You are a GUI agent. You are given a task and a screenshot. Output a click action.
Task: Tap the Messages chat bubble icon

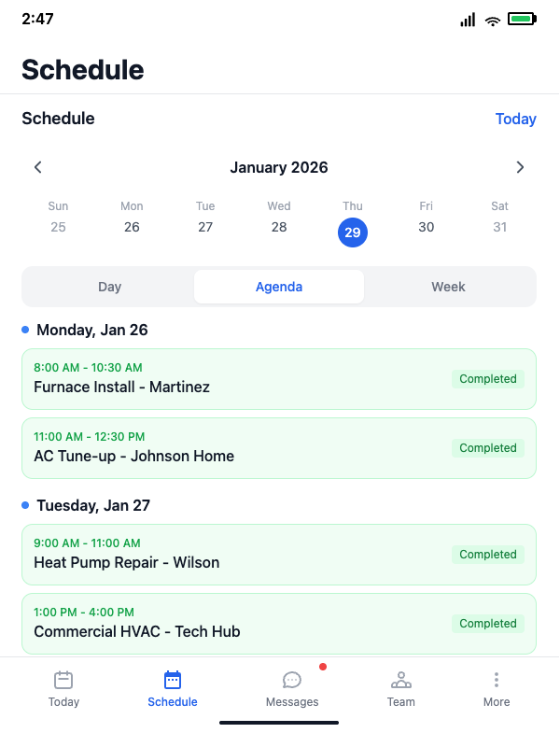click(292, 680)
